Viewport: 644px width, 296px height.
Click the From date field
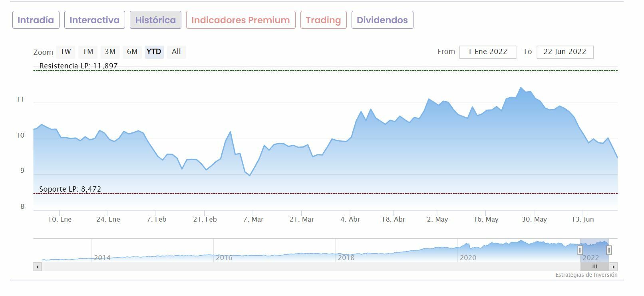[x=487, y=52]
